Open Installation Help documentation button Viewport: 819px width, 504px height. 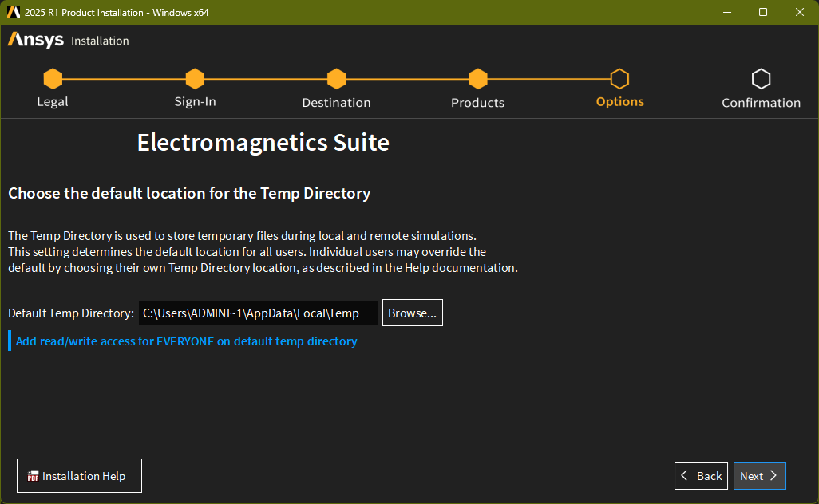[79, 476]
